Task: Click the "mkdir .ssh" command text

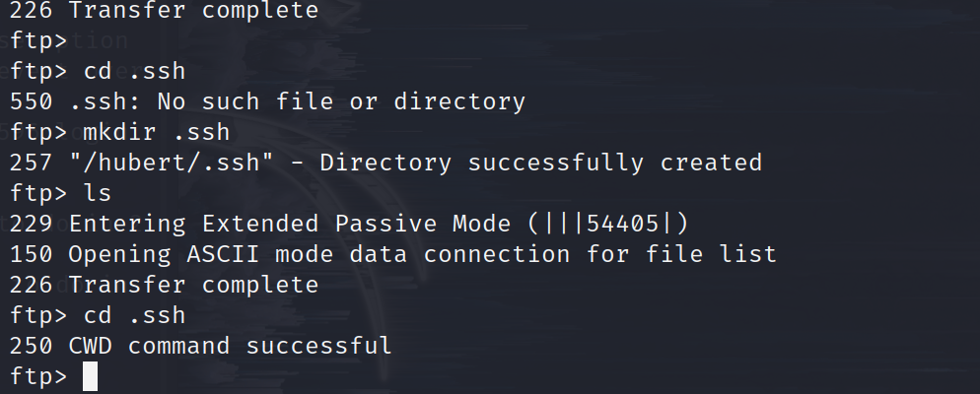Action: point(156,132)
